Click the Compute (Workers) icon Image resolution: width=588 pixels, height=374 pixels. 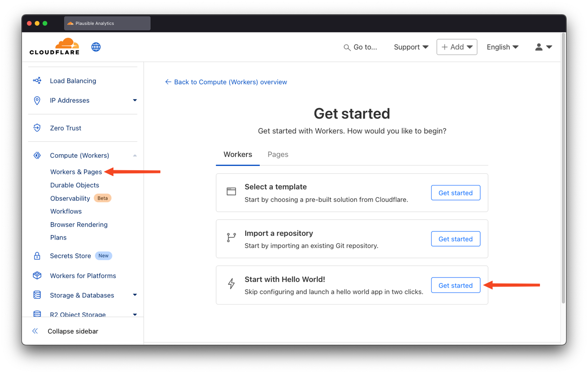coord(37,155)
